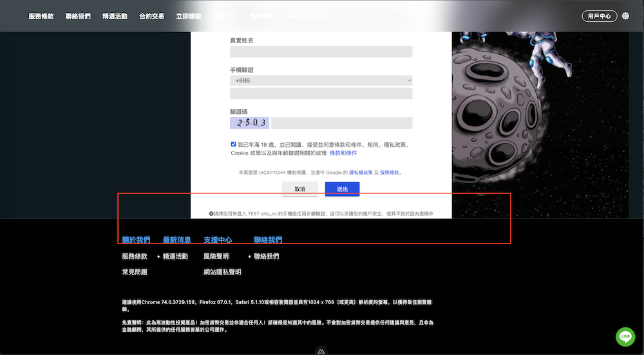644x355 pixels.
Task: Select 合約交易 in top navigation
Action: tap(151, 16)
